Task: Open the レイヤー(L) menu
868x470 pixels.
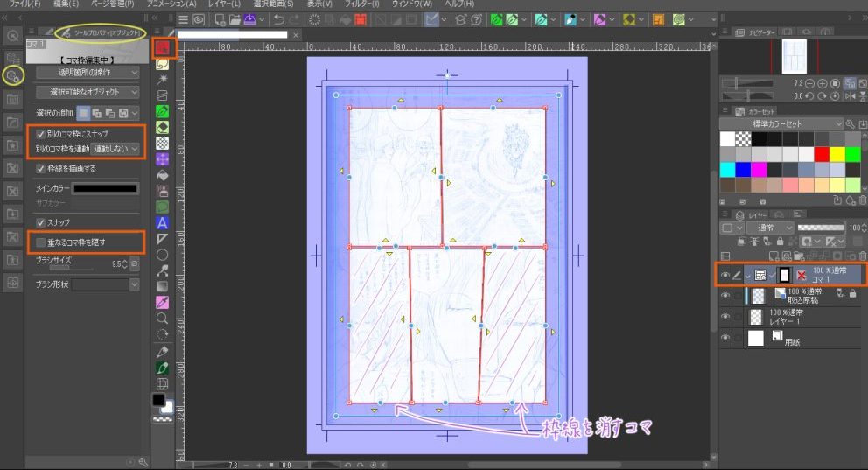Action: tap(224, 4)
